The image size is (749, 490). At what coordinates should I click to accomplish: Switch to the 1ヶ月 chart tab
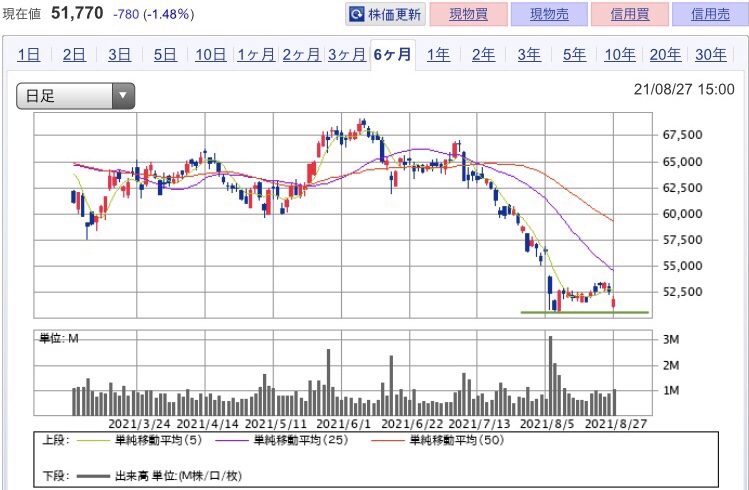(256, 55)
